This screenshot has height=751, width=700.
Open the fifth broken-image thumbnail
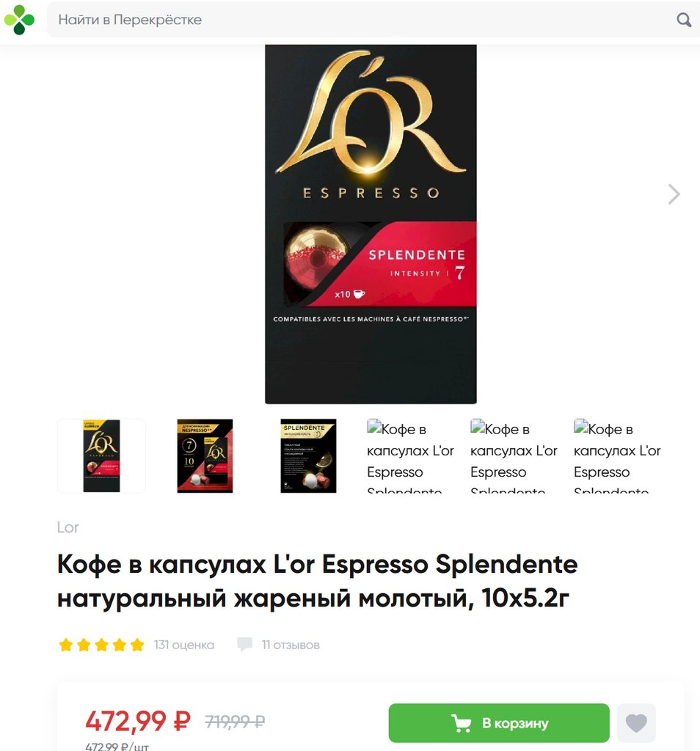pyautogui.click(x=514, y=455)
